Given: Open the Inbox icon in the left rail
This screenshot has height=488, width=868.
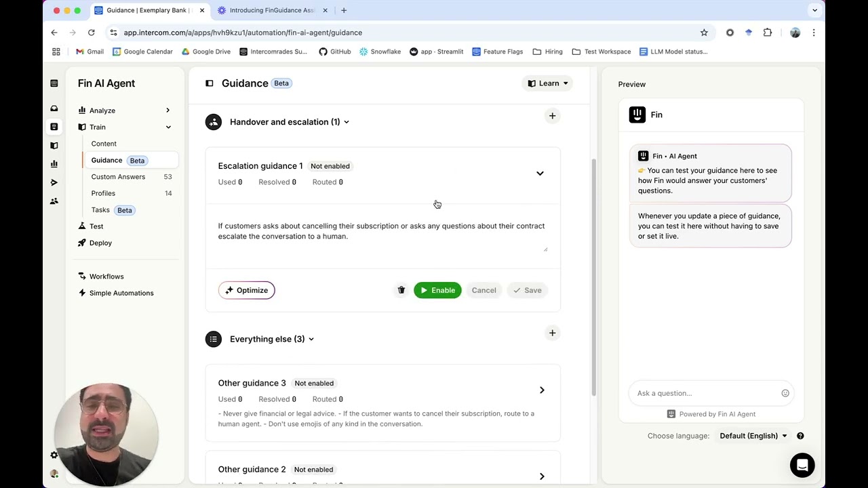Looking at the screenshot, I should 54,108.
